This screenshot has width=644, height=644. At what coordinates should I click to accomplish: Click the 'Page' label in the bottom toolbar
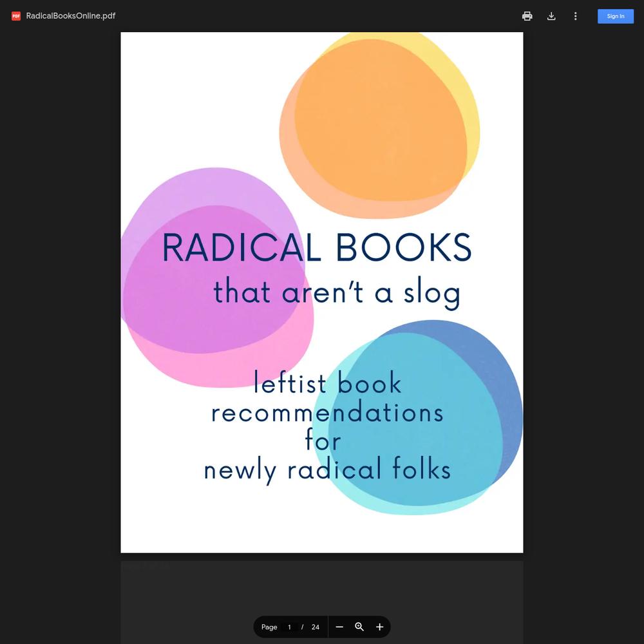[x=269, y=627]
